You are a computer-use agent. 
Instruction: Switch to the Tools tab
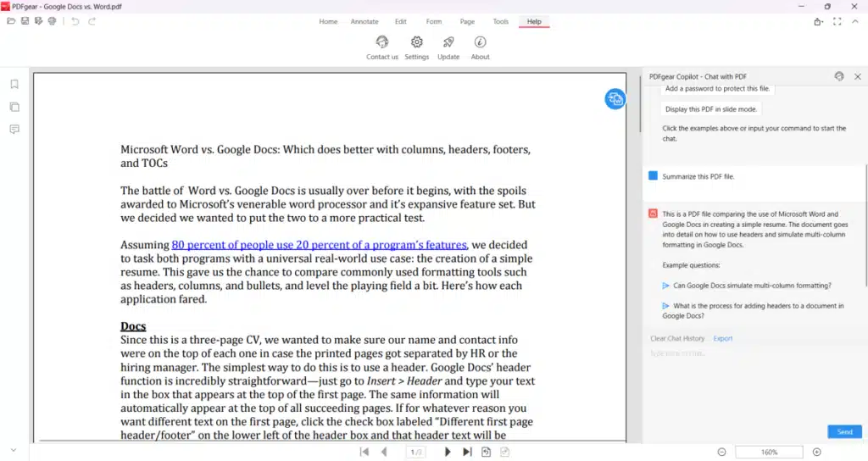tap(500, 21)
